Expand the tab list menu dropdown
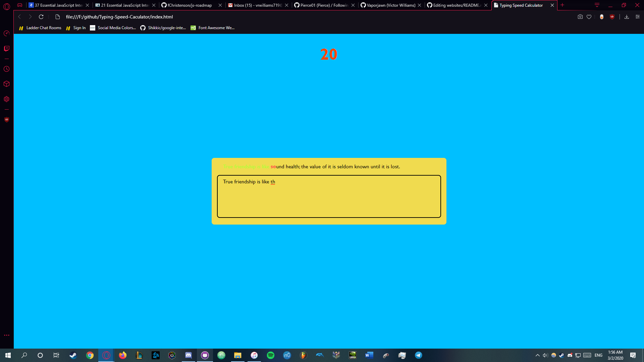The width and height of the screenshot is (644, 362). 597,5
